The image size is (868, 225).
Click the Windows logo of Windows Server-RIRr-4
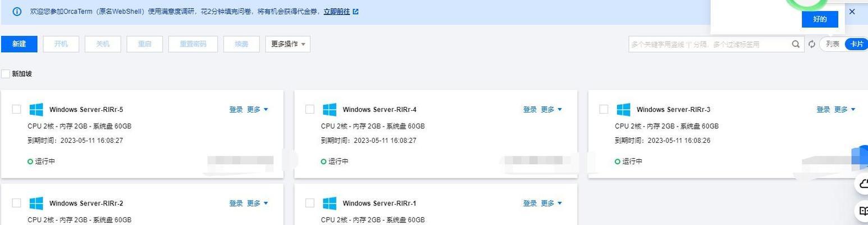330,109
